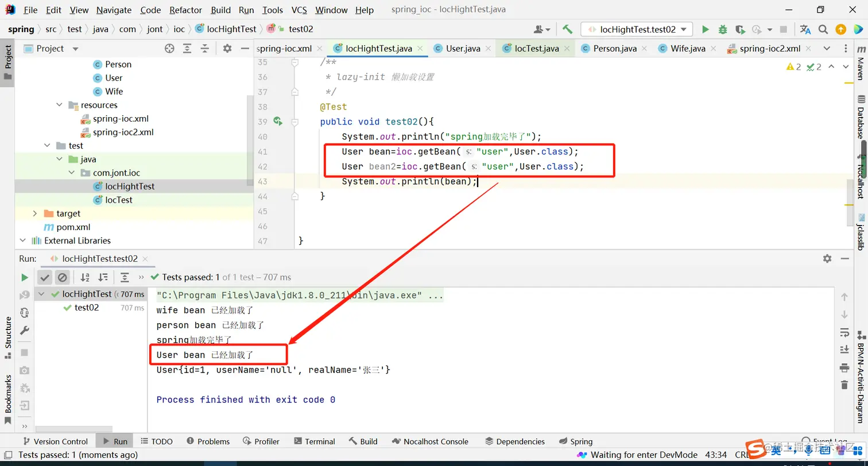Toggle soft-wrap in the console

point(844,332)
